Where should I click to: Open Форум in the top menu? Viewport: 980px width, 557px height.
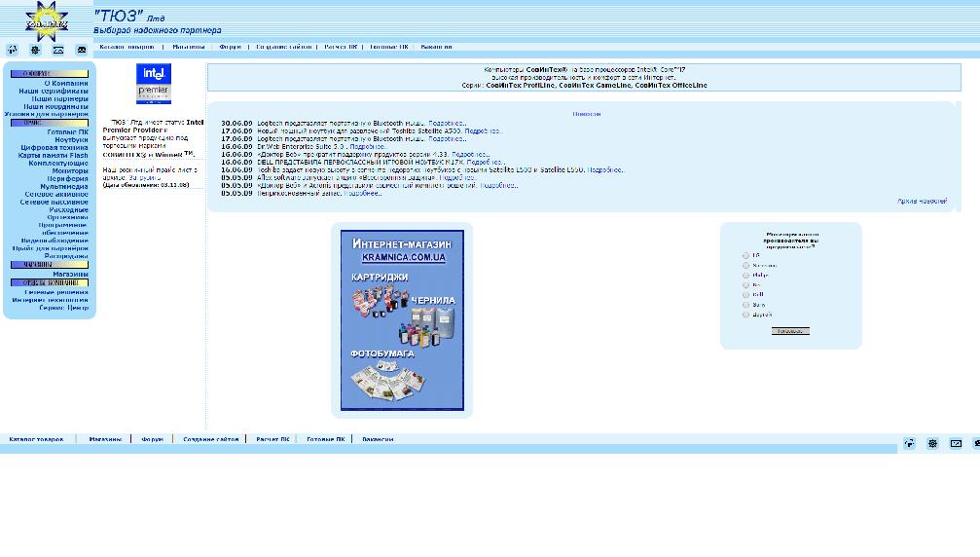coord(230,47)
